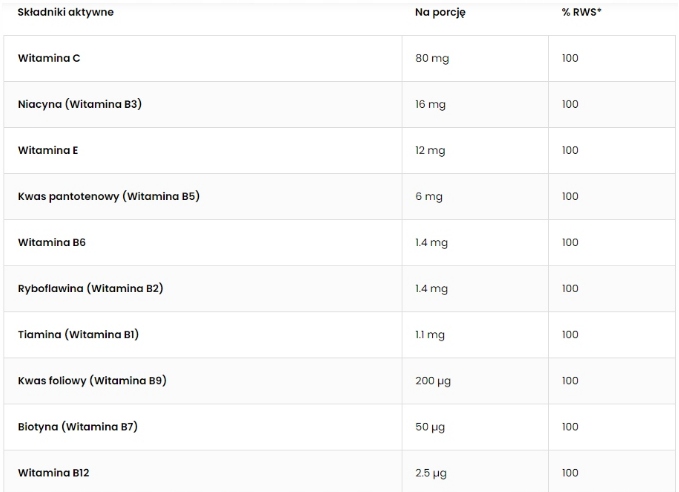Click the 2.5 µg value for Witamina B12
Viewport: 679px width, 492px height.
click(430, 472)
